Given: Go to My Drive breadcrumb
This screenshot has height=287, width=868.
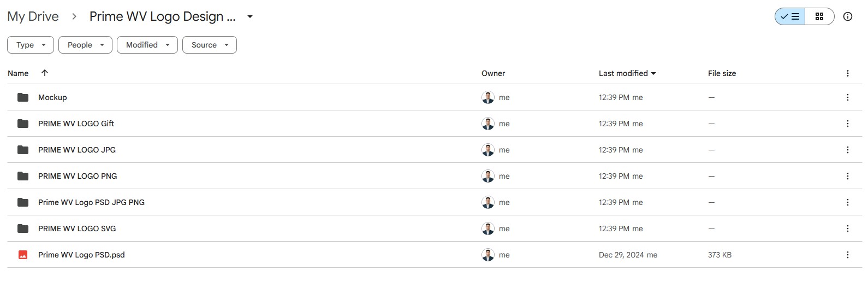Looking at the screenshot, I should point(33,16).
